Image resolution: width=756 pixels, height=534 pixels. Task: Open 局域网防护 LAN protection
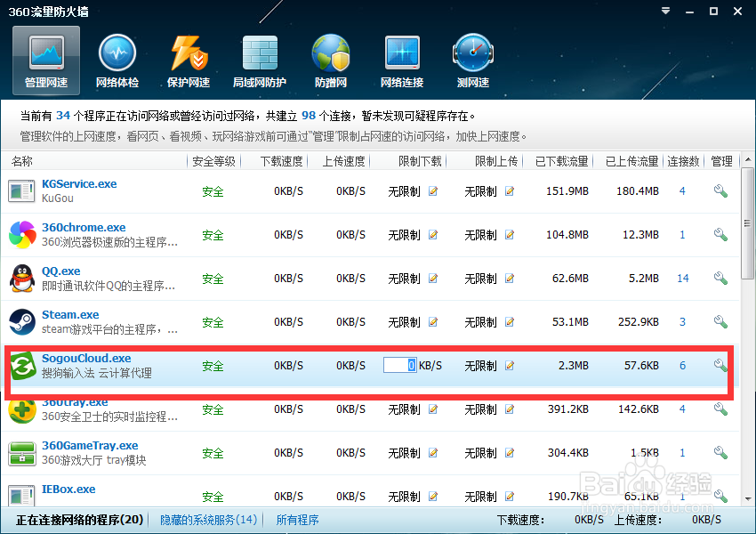coord(260,61)
